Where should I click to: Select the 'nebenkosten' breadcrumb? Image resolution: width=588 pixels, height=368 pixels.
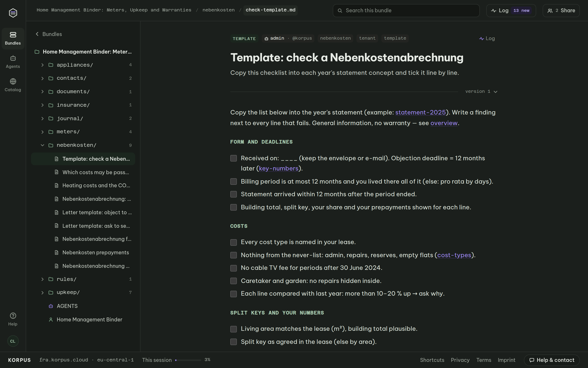(x=218, y=10)
